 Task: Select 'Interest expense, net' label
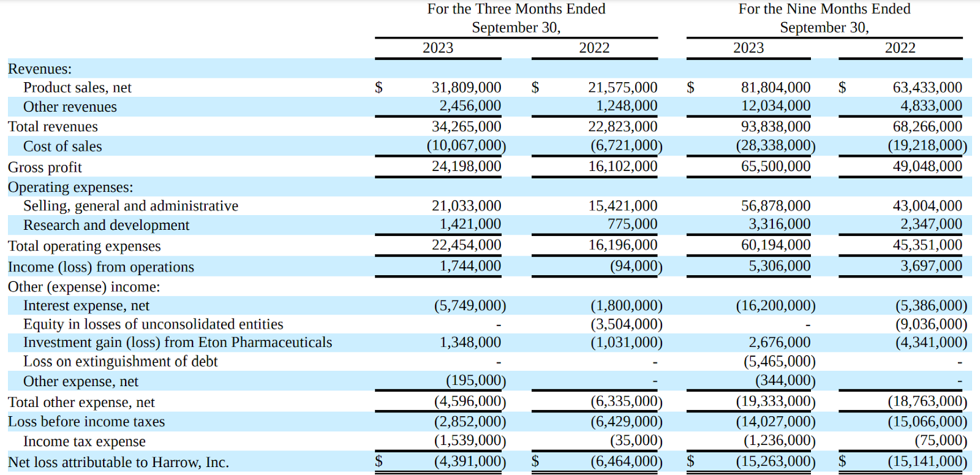[86, 305]
